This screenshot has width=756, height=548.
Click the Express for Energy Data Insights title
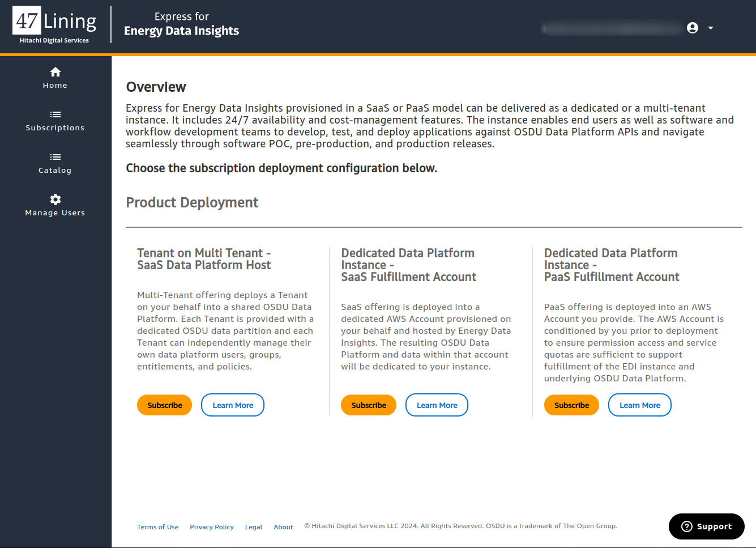tap(181, 24)
